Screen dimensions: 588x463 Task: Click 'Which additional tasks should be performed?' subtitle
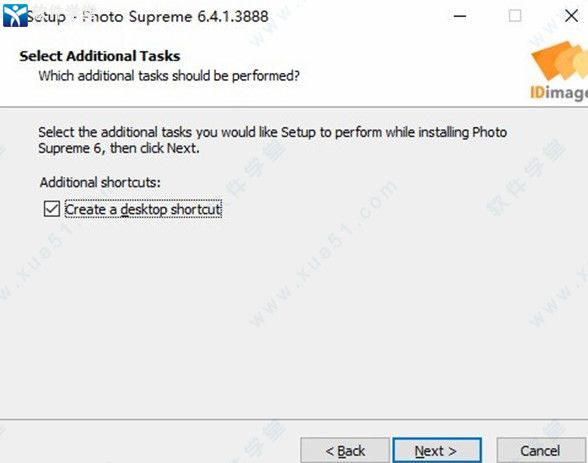click(169, 76)
